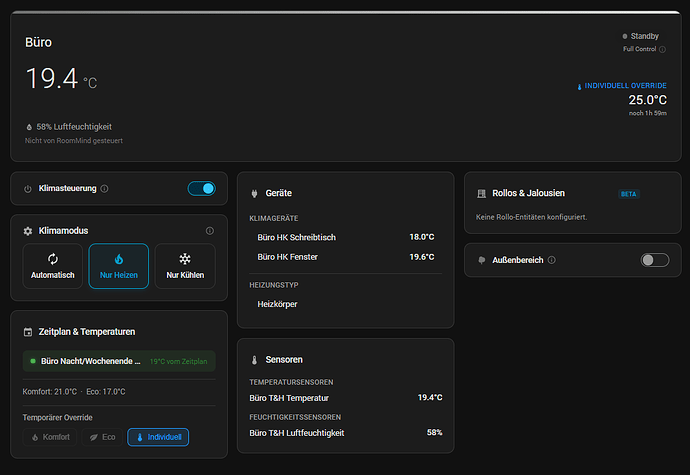Click the Klimasteuerung power icon
Screen dimensions: 690x475
click(28, 189)
